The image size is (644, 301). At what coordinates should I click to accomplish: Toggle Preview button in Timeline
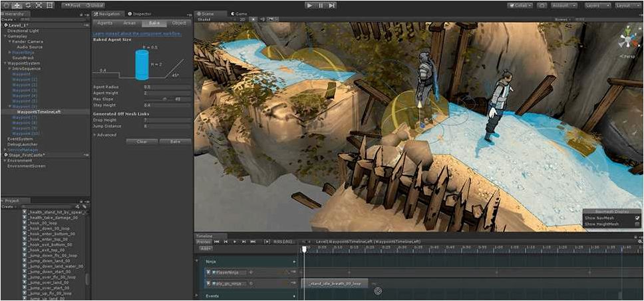coord(204,242)
